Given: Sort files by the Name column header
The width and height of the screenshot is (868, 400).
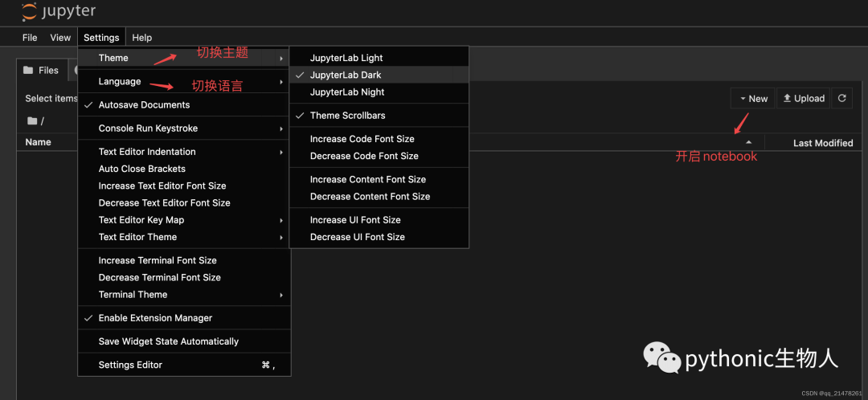Looking at the screenshot, I should 39,142.
